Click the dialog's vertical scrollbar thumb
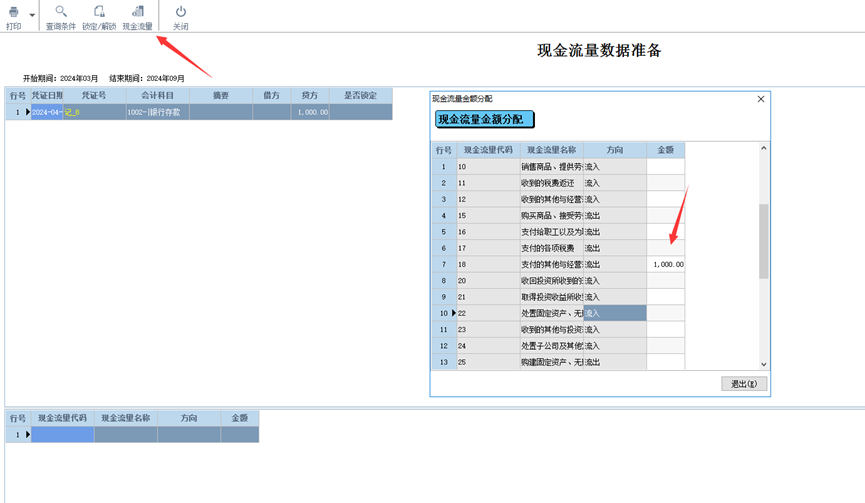The image size is (865, 503). pos(763,241)
